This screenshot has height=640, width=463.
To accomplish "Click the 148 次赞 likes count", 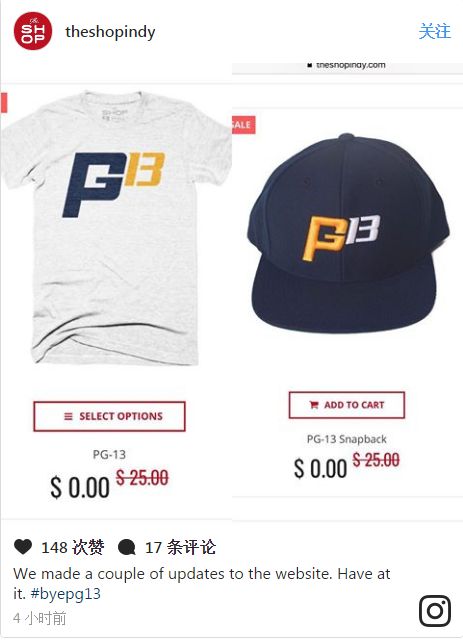I will click(x=73, y=547).
